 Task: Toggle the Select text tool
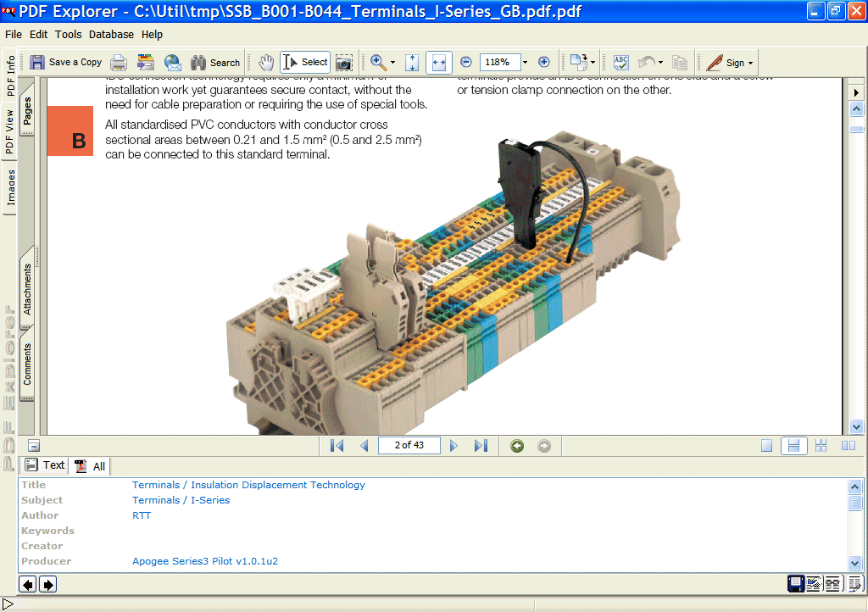point(305,63)
